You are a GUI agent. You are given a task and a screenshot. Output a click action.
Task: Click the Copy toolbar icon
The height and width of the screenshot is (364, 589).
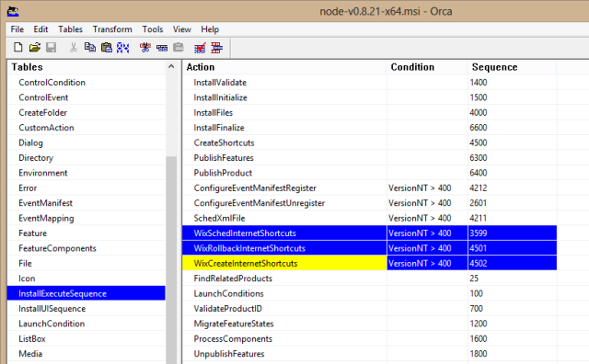pos(90,48)
